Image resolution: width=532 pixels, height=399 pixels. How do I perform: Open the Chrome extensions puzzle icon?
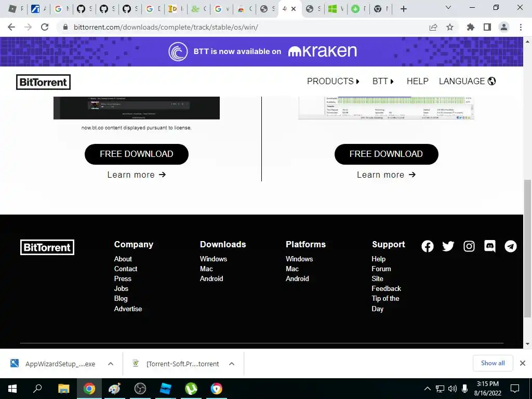click(x=470, y=27)
